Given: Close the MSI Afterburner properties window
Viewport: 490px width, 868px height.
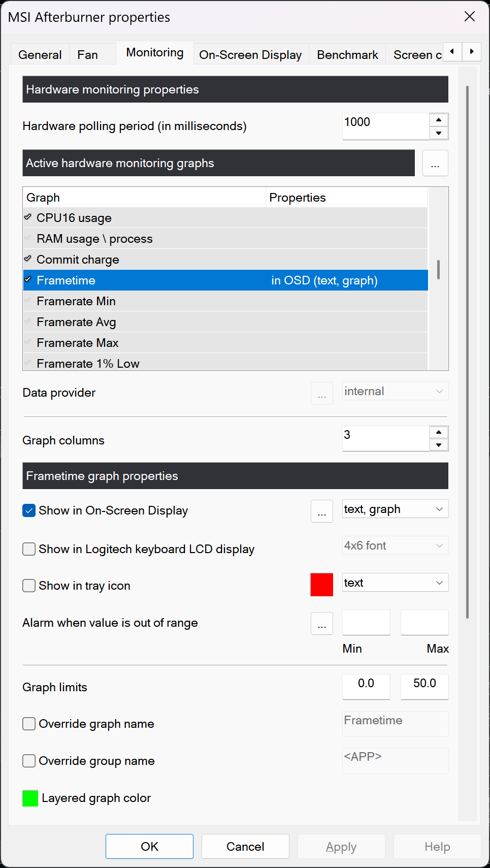Looking at the screenshot, I should pyautogui.click(x=470, y=17).
